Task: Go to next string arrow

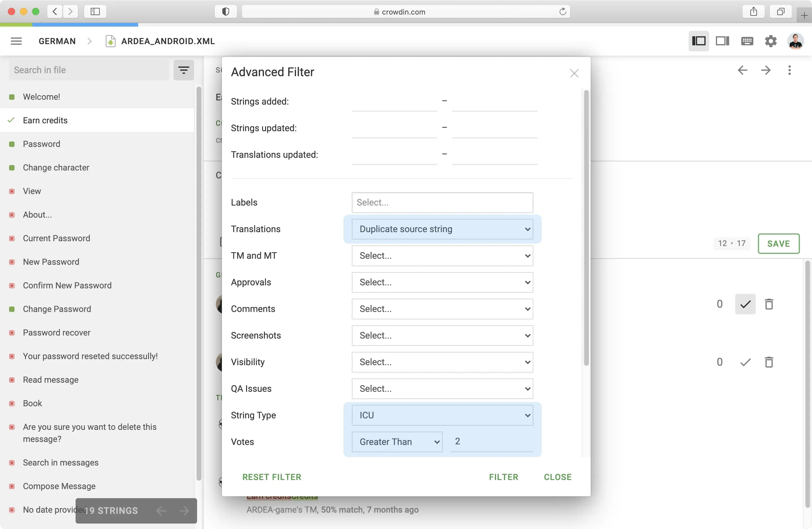Action: pos(766,70)
